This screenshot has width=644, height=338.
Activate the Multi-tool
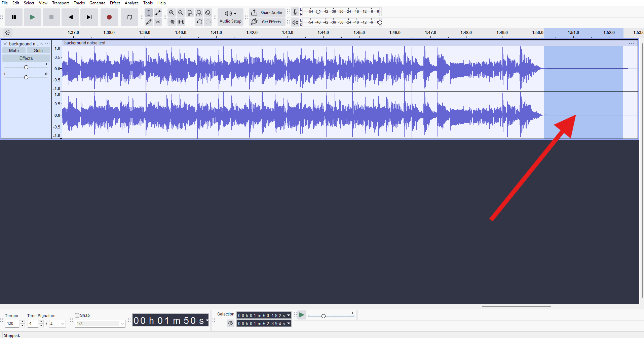point(158,22)
